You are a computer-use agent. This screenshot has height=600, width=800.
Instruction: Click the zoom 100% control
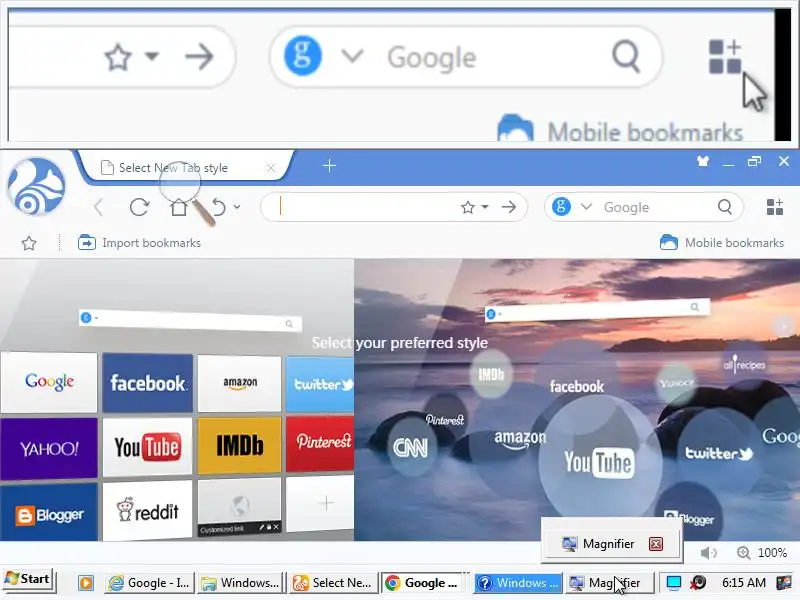[762, 553]
